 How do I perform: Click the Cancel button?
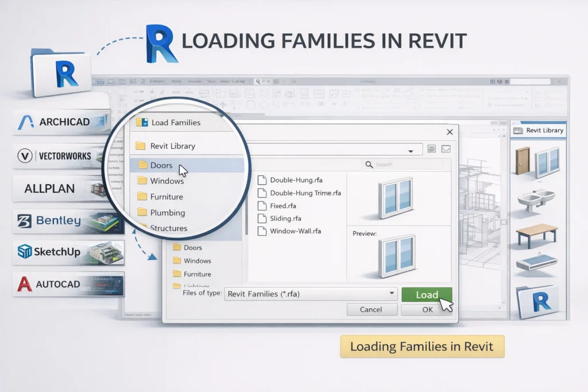pyautogui.click(x=372, y=309)
